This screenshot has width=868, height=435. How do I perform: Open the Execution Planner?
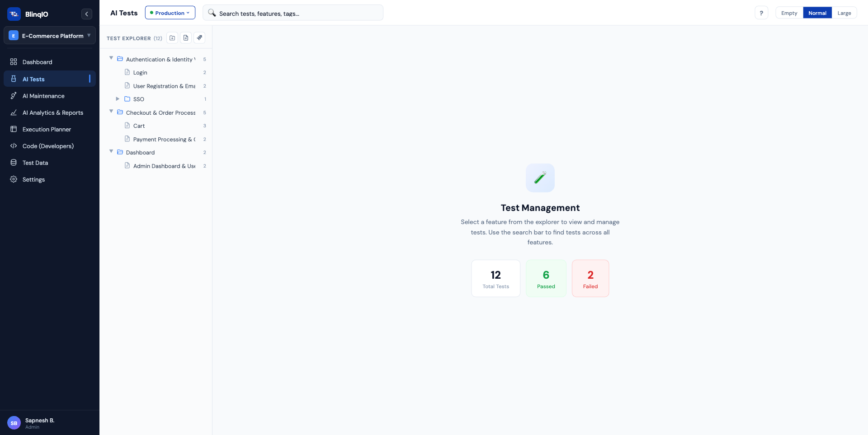click(x=47, y=129)
